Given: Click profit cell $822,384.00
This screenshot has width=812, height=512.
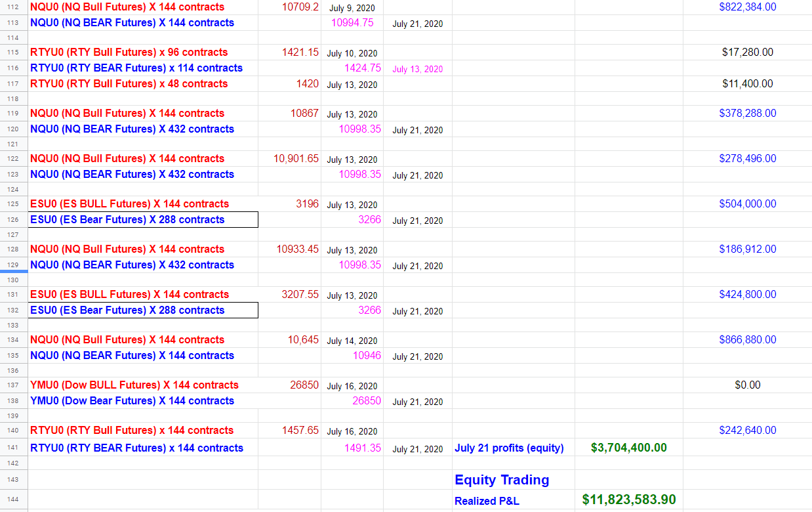Looking at the screenshot, I should 747,7.
